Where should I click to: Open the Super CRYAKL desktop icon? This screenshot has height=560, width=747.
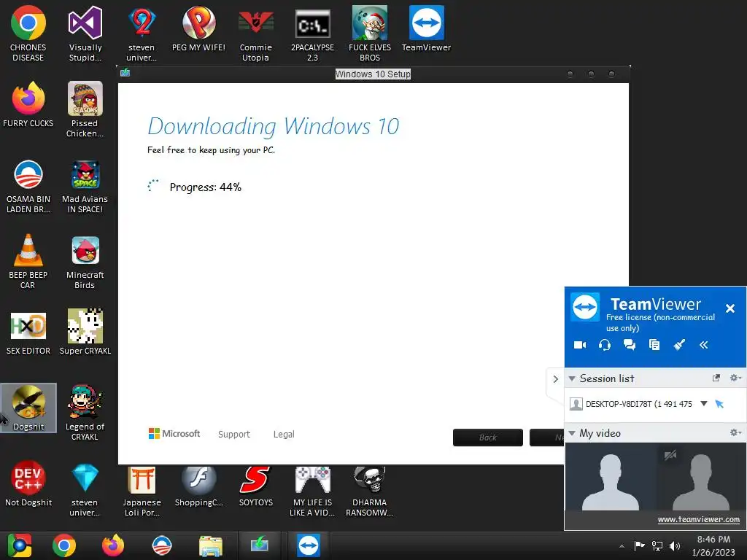85,332
